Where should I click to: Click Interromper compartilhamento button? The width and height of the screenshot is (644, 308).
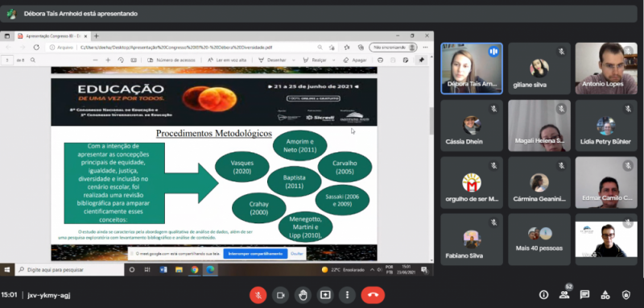255,253
